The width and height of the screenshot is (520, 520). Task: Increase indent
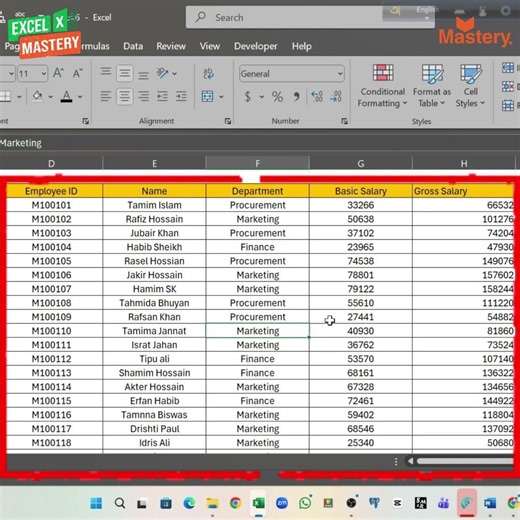tap(181, 96)
